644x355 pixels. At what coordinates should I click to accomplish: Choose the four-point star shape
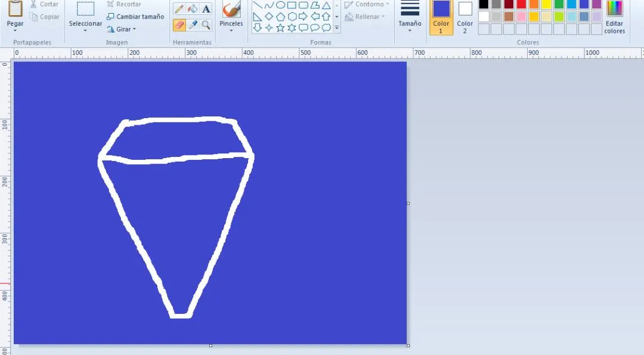point(269,28)
